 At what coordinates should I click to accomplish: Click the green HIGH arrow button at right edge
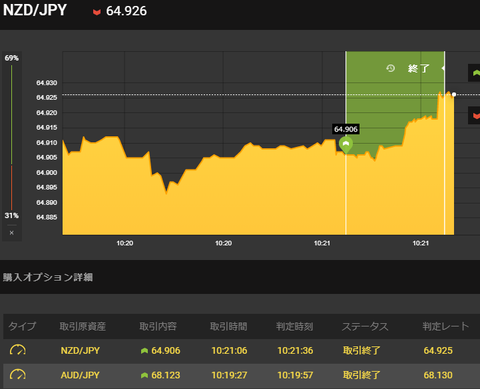click(474, 73)
